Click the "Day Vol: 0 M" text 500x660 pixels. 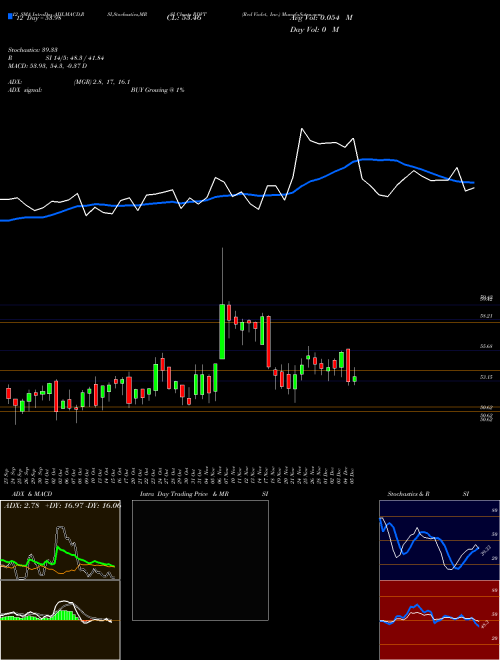(315, 30)
